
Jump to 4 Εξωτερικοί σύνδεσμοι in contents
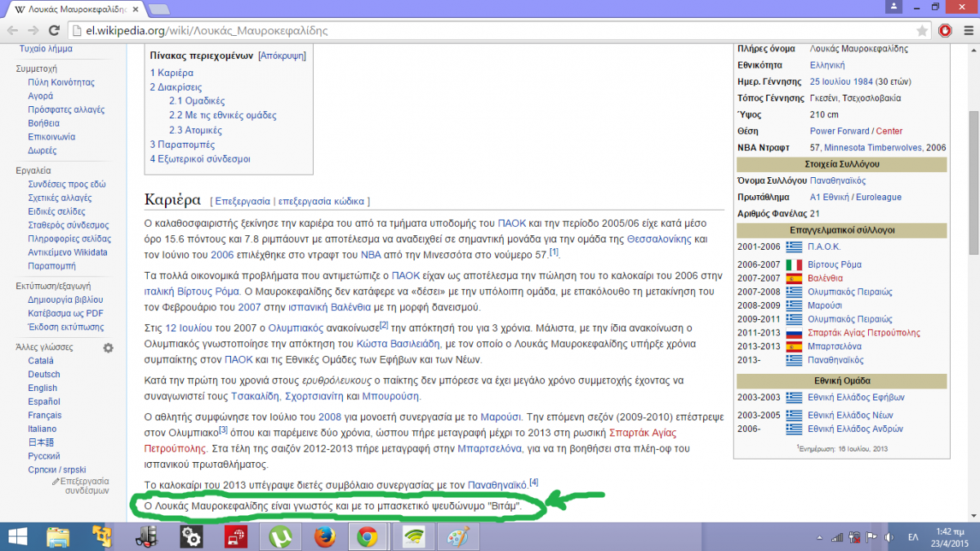click(x=200, y=158)
